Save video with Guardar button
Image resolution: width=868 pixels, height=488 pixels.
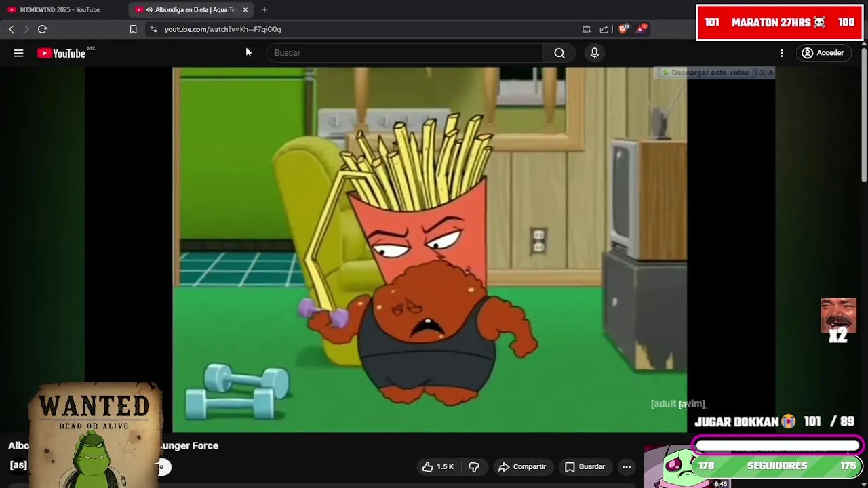tap(585, 466)
